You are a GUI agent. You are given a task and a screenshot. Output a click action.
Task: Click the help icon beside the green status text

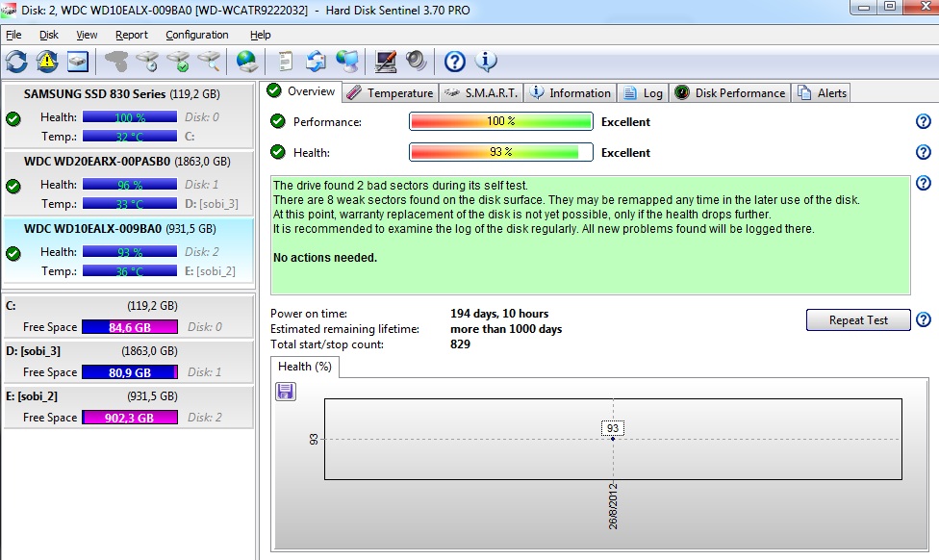923,183
